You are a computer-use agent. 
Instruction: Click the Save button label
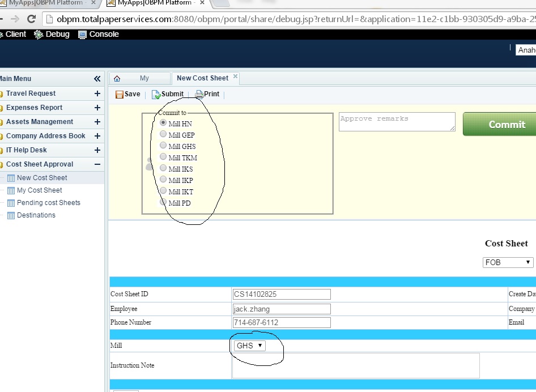[x=132, y=94]
